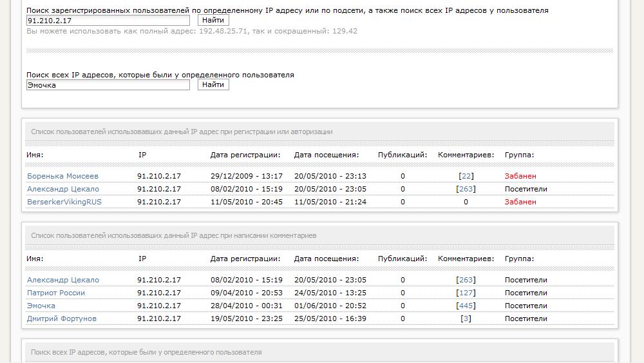
Task: Click Забанен status in BerserkerVikingRUS row
Action: (x=520, y=202)
